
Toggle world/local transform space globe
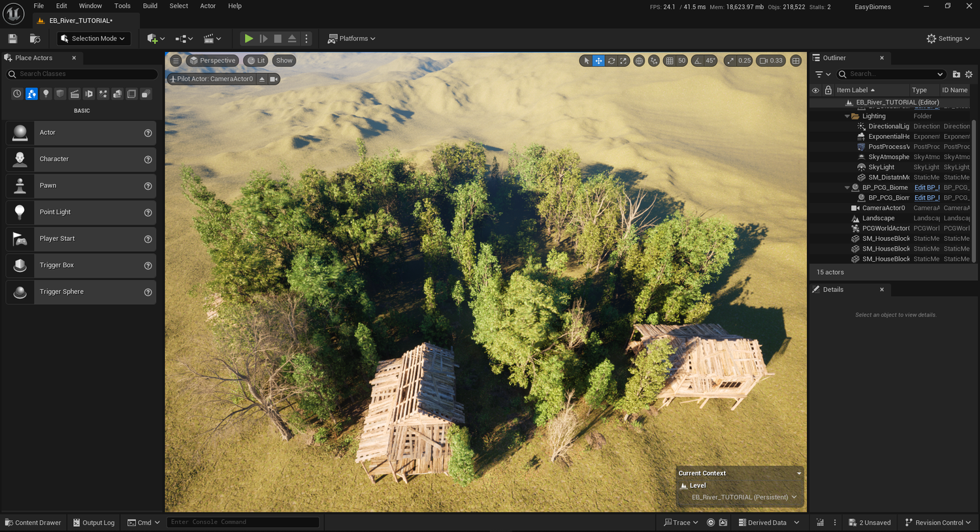point(639,60)
